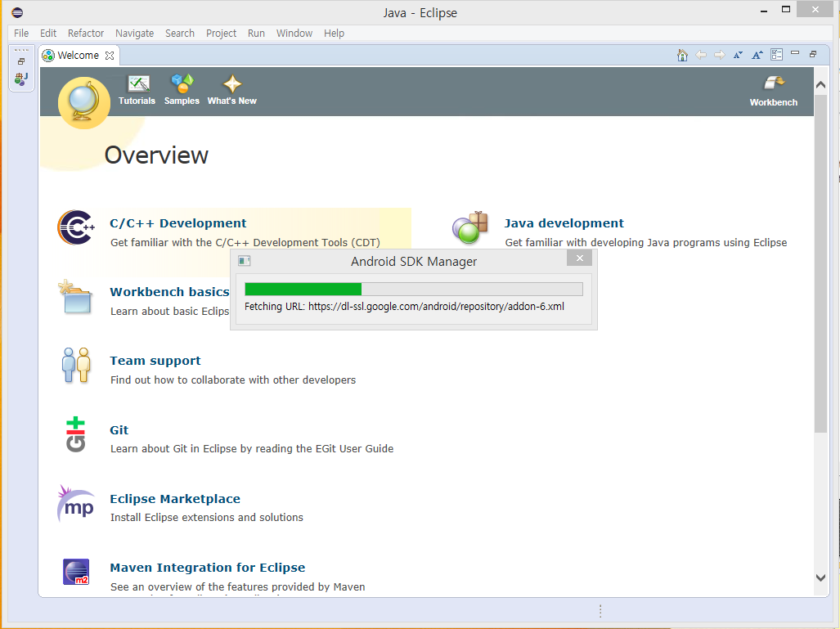The height and width of the screenshot is (629, 840).
Task: Click the Eclipse logo in title bar
Action: (17, 11)
